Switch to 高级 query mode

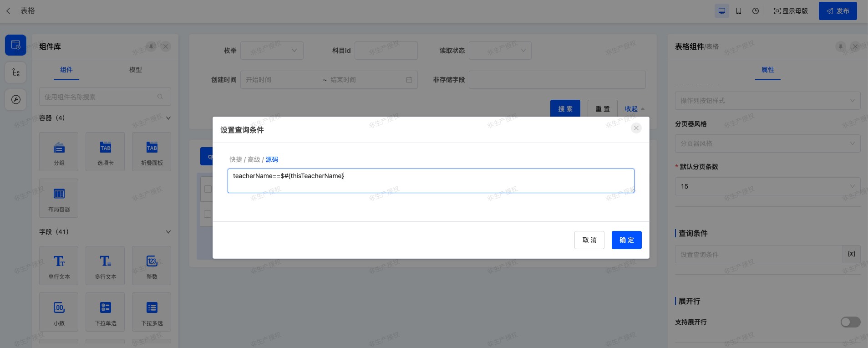(x=254, y=159)
